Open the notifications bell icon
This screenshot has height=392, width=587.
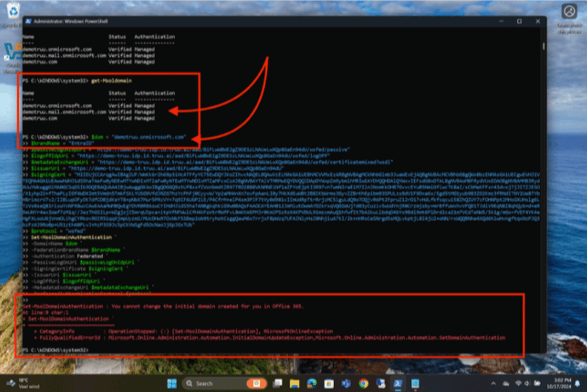coord(578,383)
